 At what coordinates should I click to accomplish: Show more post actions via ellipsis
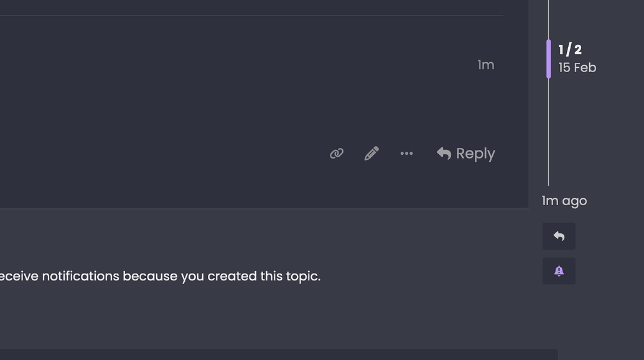click(406, 154)
